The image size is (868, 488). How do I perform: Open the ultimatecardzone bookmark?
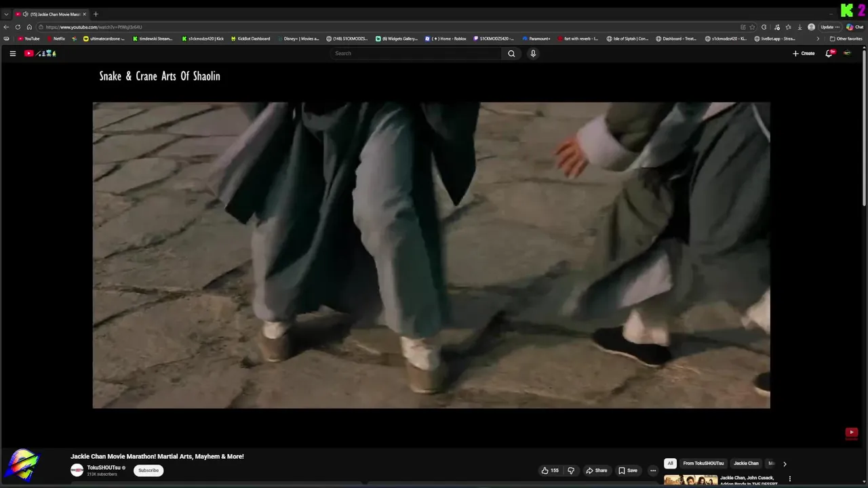pyautogui.click(x=104, y=39)
